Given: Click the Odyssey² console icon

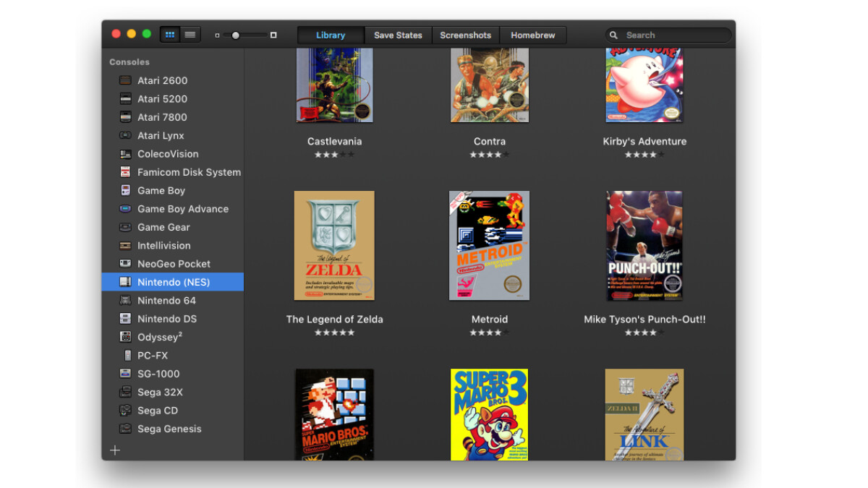Looking at the screenshot, I should point(126,337).
